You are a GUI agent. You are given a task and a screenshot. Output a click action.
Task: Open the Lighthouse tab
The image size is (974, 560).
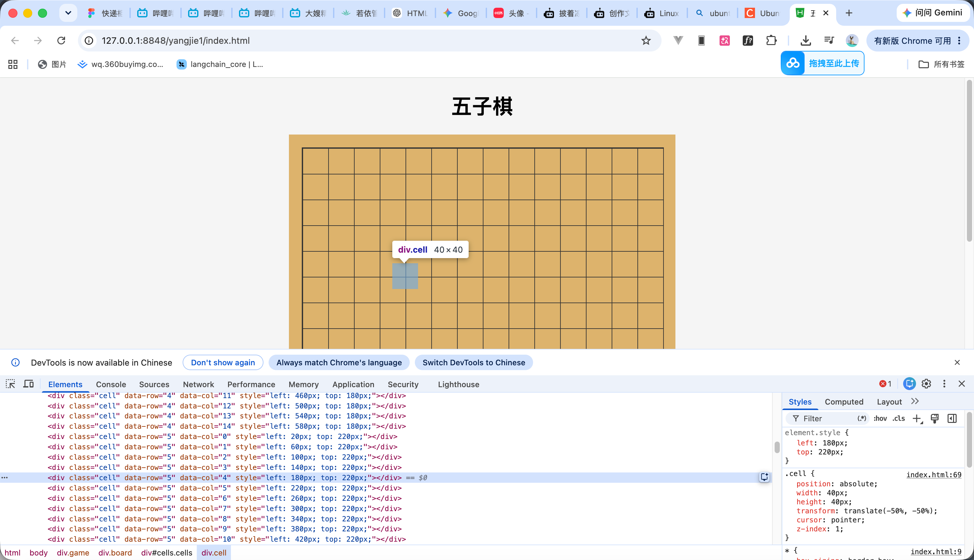[458, 384]
